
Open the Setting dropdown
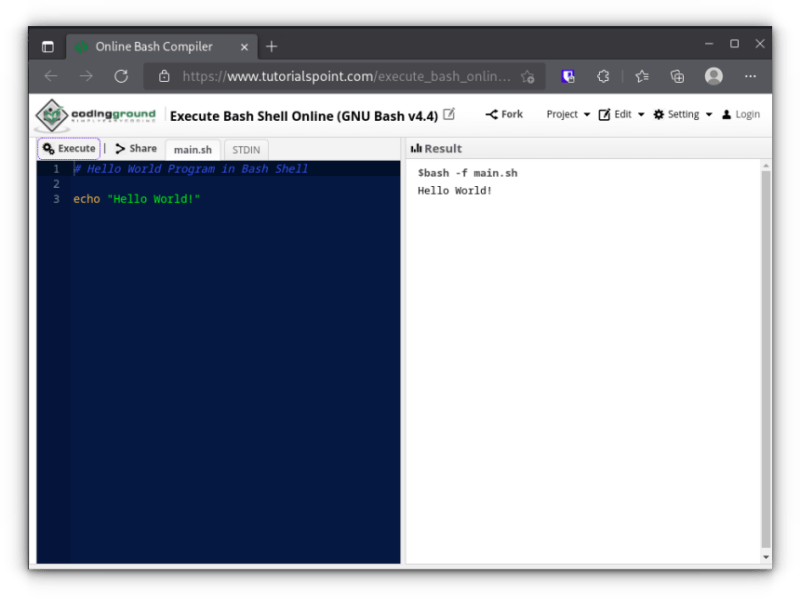pyautogui.click(x=679, y=114)
